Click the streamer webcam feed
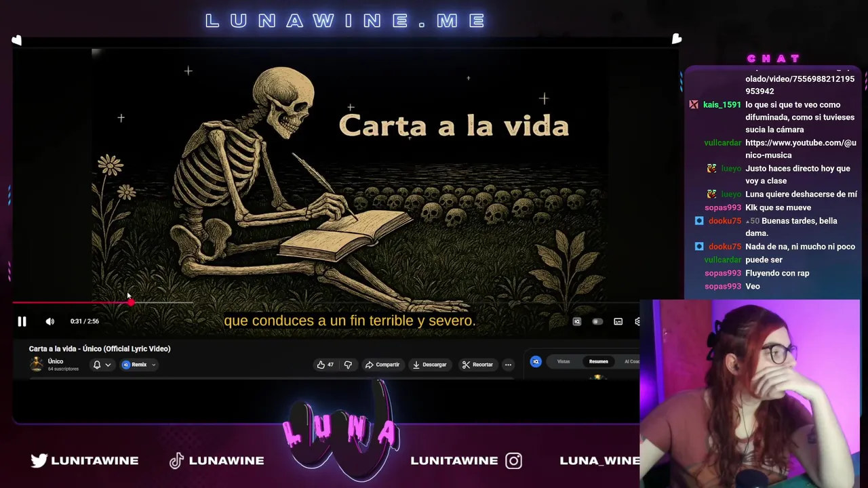 (750, 393)
